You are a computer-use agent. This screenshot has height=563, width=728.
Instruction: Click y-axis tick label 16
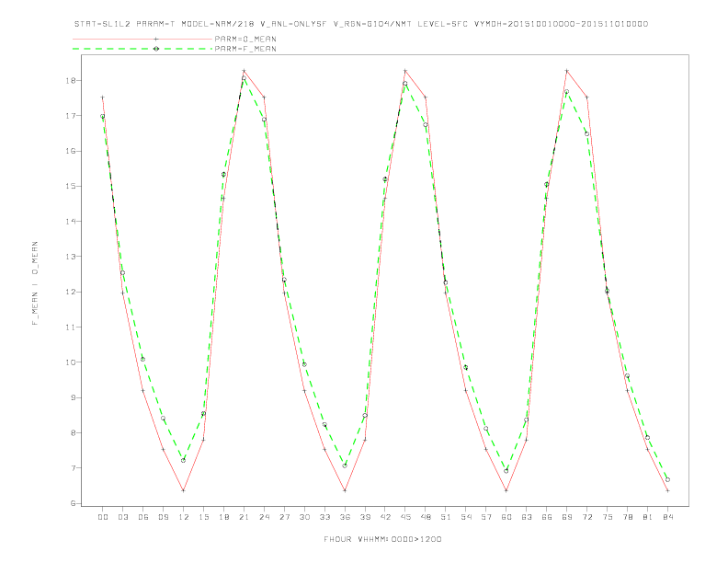pyautogui.click(x=71, y=151)
